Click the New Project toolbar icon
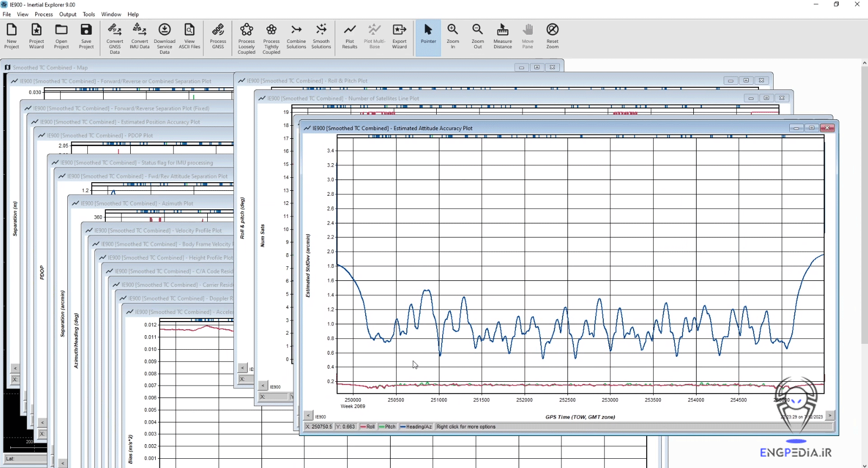 [11, 36]
